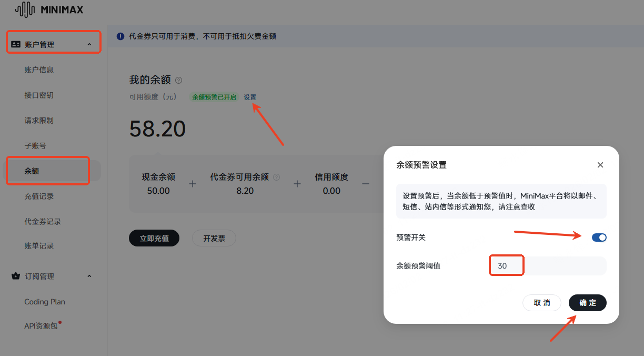Collapse the 订阅管理 section chevron
The image size is (644, 356).
[89, 276]
